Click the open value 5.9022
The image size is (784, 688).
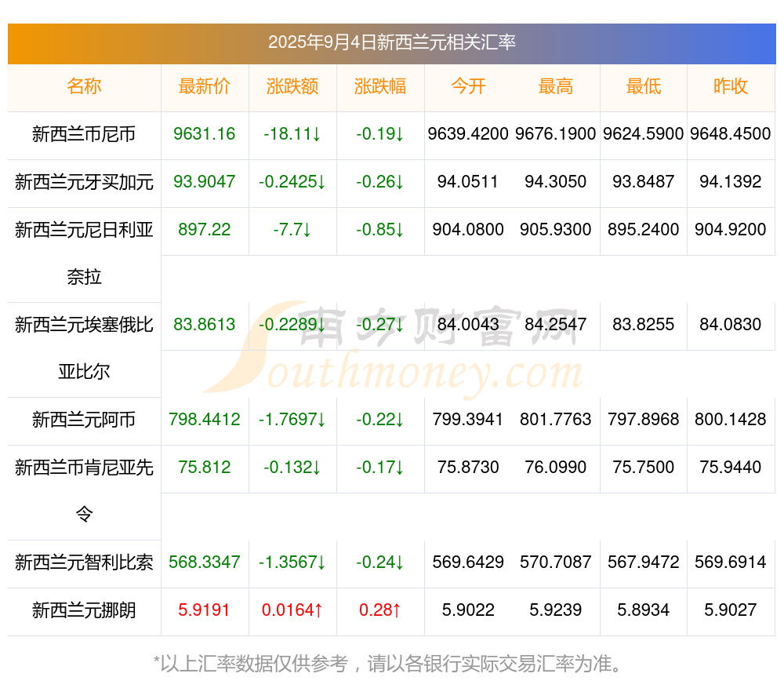point(468,610)
